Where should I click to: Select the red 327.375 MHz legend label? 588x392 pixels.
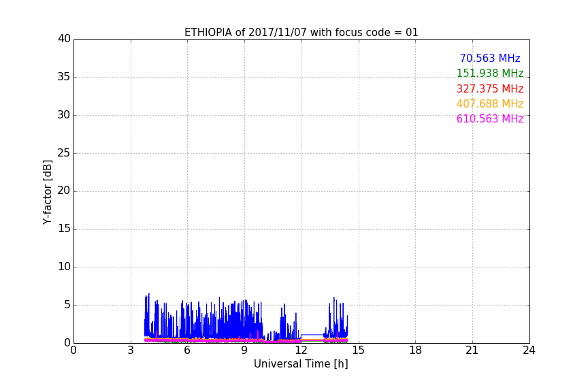pos(490,89)
